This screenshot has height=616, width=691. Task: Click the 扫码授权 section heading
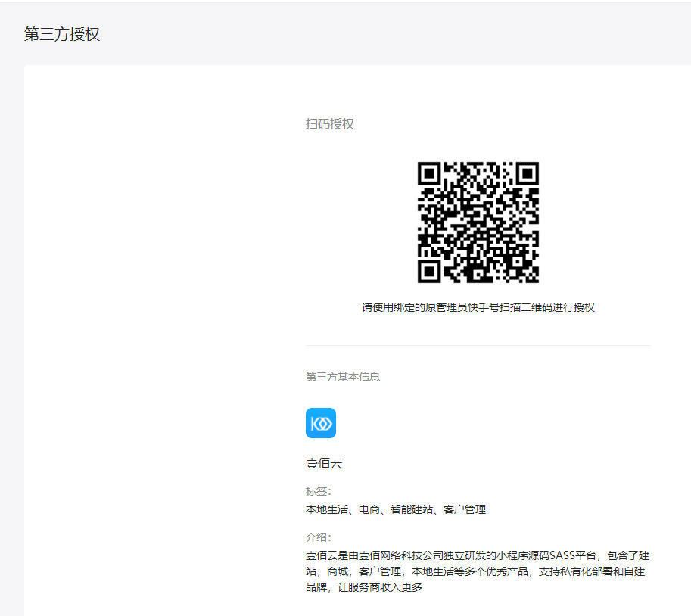click(x=330, y=124)
